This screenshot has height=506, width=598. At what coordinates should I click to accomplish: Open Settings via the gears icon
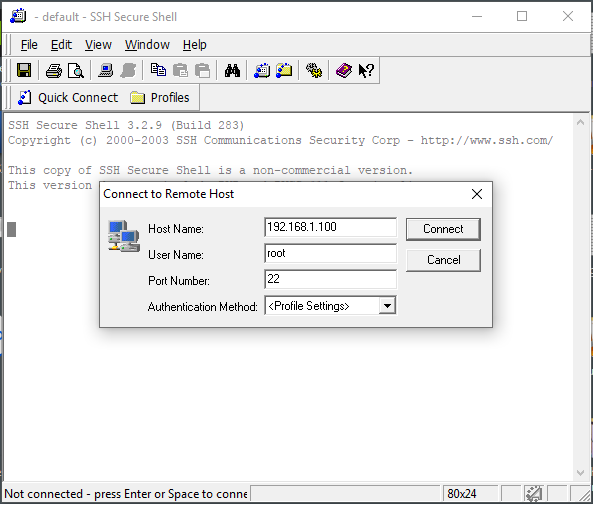click(314, 71)
